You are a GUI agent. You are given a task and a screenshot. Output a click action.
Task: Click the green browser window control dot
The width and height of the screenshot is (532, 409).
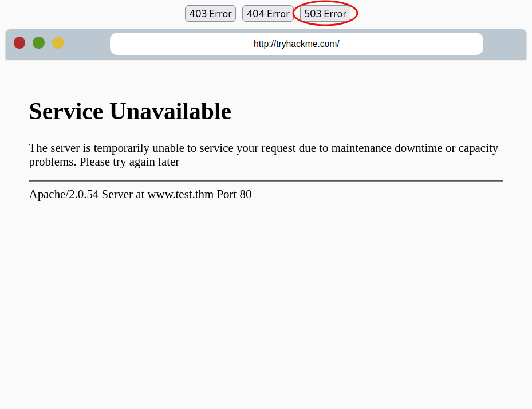pos(38,42)
